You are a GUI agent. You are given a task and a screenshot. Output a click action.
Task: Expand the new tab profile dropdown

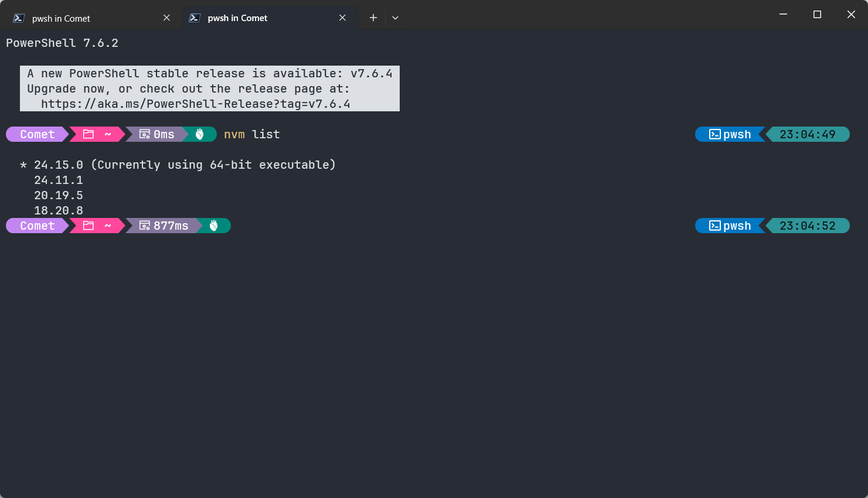(x=396, y=18)
